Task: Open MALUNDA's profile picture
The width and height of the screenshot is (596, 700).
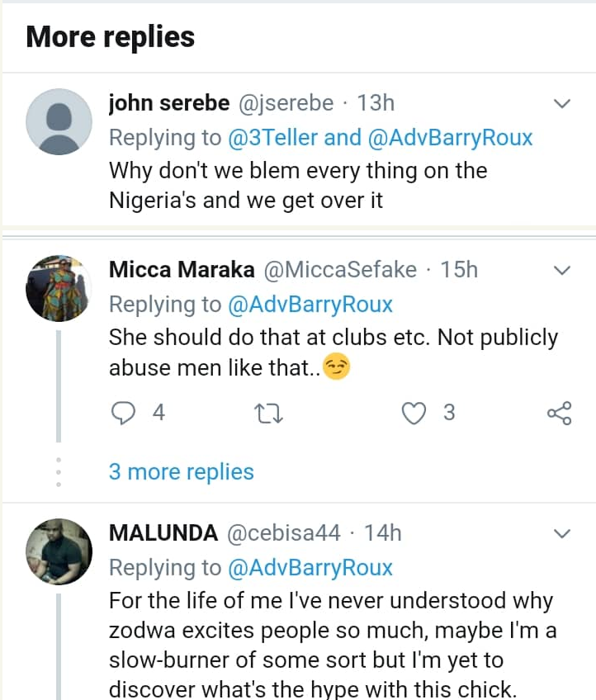Action: tap(59, 551)
